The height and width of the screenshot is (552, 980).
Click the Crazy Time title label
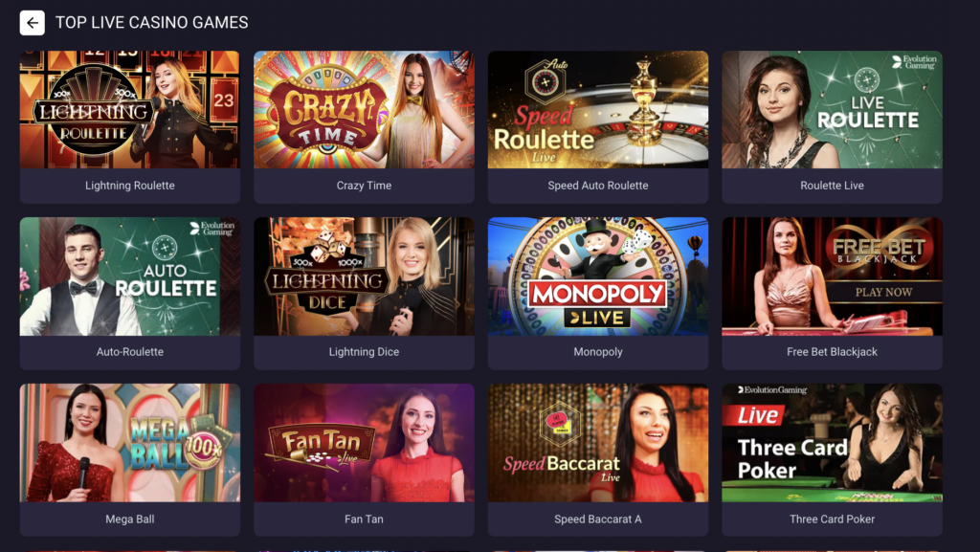(364, 186)
